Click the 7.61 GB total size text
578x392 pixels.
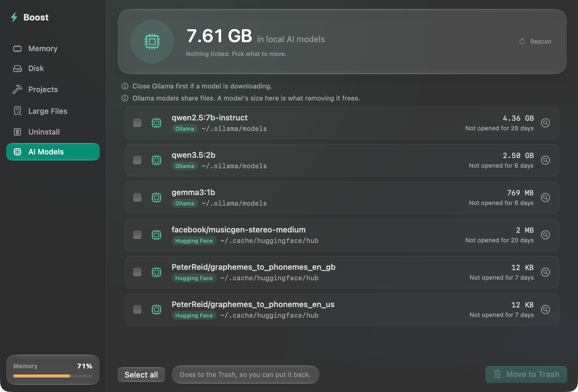tap(219, 36)
